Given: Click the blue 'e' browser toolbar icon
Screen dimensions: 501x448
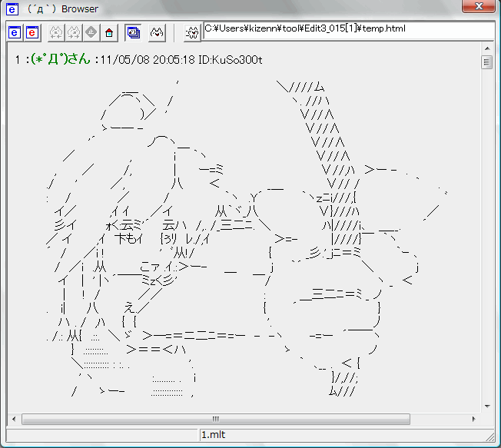Looking at the screenshot, I should pos(15,32).
